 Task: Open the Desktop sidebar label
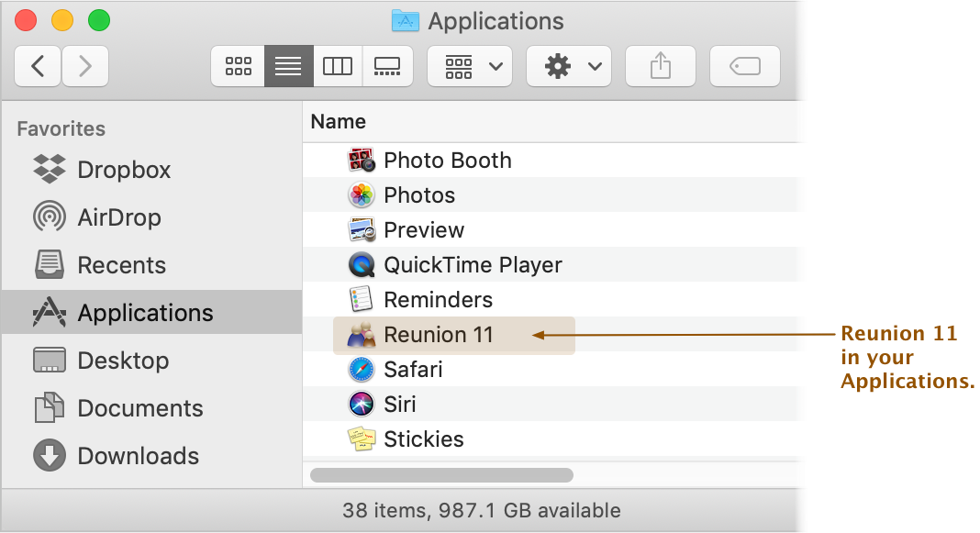coord(123,361)
